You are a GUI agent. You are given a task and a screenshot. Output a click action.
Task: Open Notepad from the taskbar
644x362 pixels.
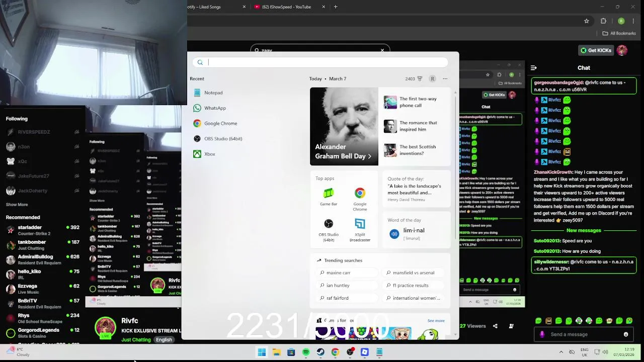pos(379,352)
